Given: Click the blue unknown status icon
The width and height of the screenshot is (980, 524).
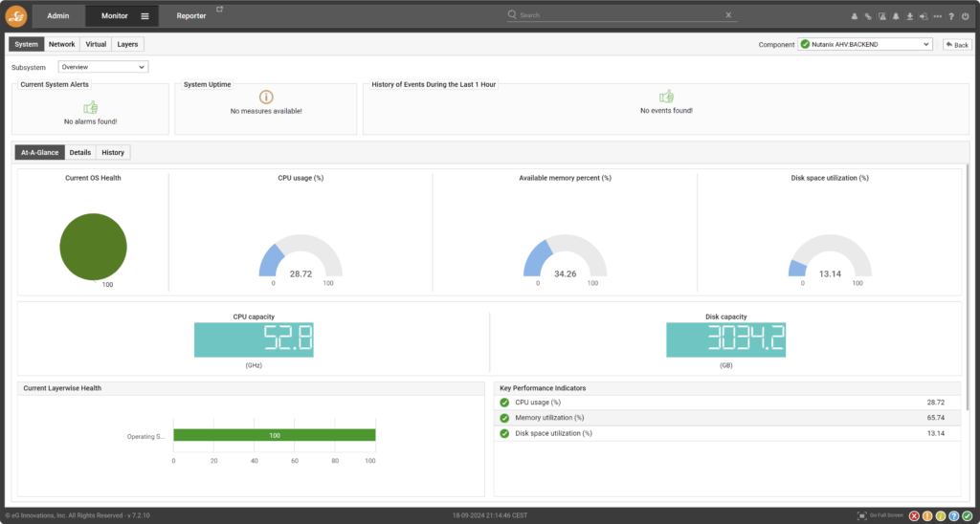Looking at the screenshot, I should pyautogui.click(x=954, y=516).
